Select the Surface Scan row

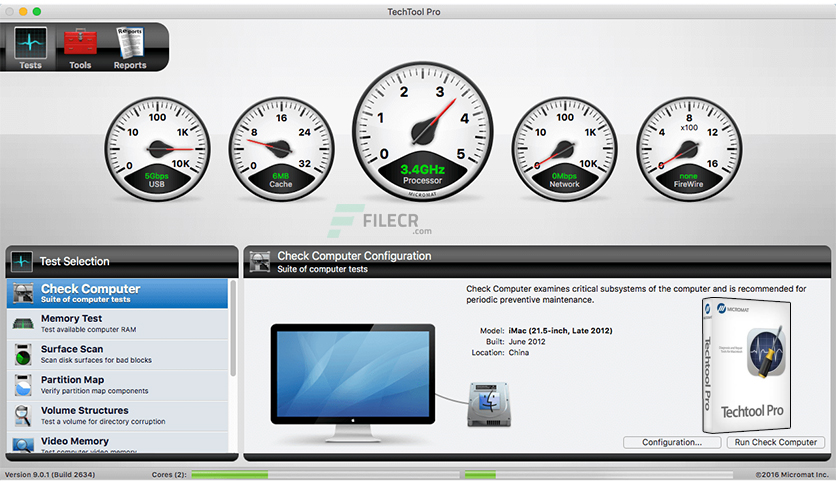point(117,354)
